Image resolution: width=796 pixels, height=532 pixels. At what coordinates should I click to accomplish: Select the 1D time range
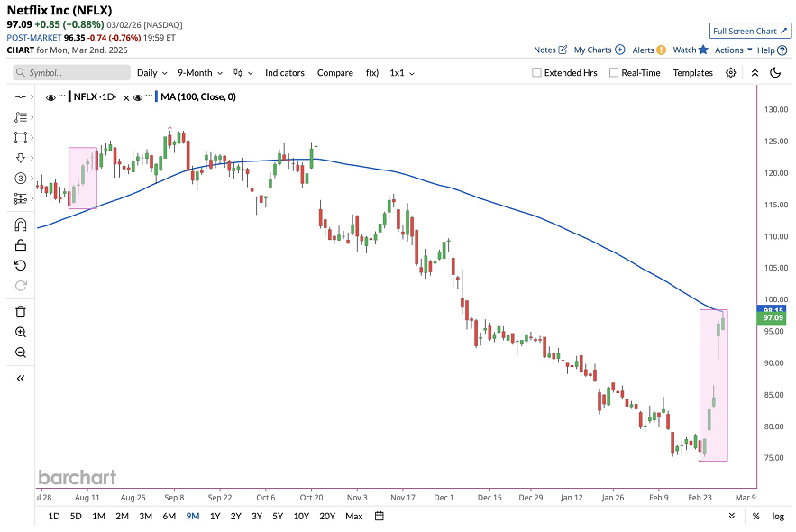(x=54, y=517)
